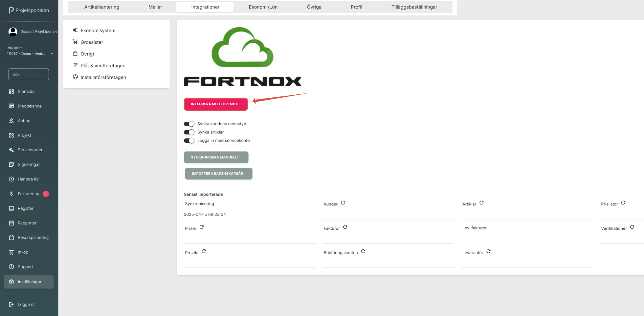Click the Fakturering dollar icon
644x316 pixels.
(x=11, y=193)
